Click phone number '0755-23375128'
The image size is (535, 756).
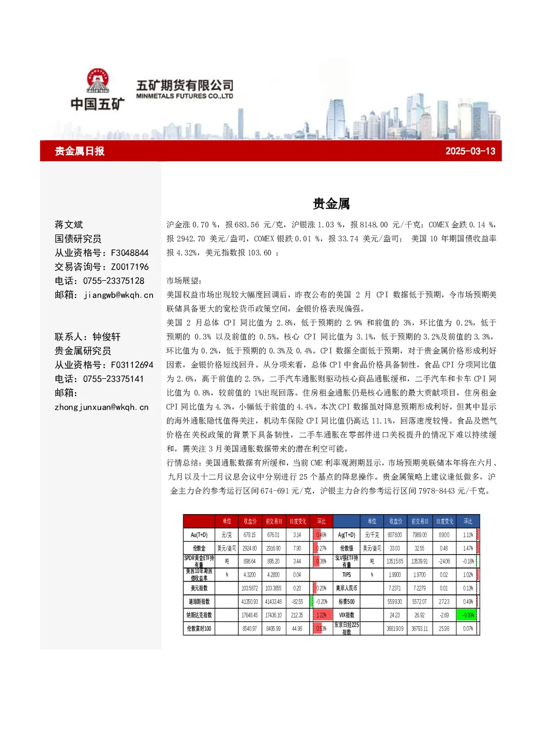click(x=114, y=281)
